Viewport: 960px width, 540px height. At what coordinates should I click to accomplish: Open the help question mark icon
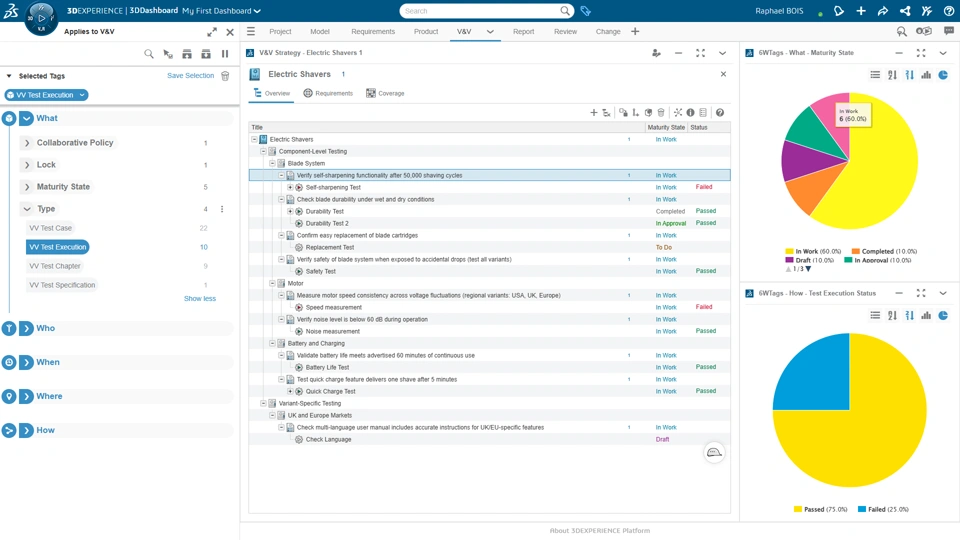coord(948,10)
